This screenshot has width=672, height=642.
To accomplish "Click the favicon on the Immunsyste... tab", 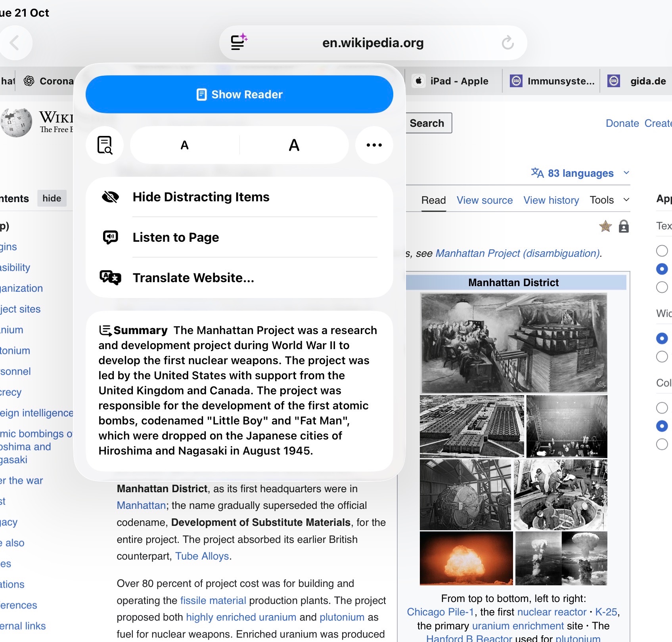I will (516, 81).
